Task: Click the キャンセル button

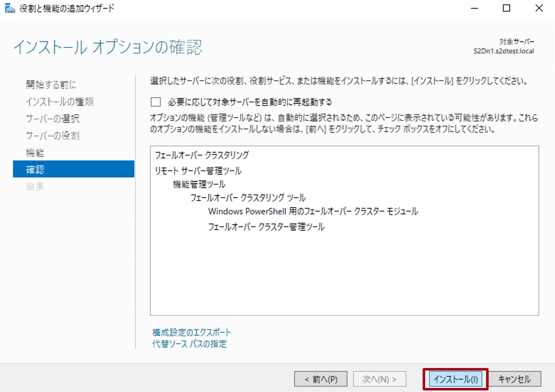Action: (x=514, y=379)
